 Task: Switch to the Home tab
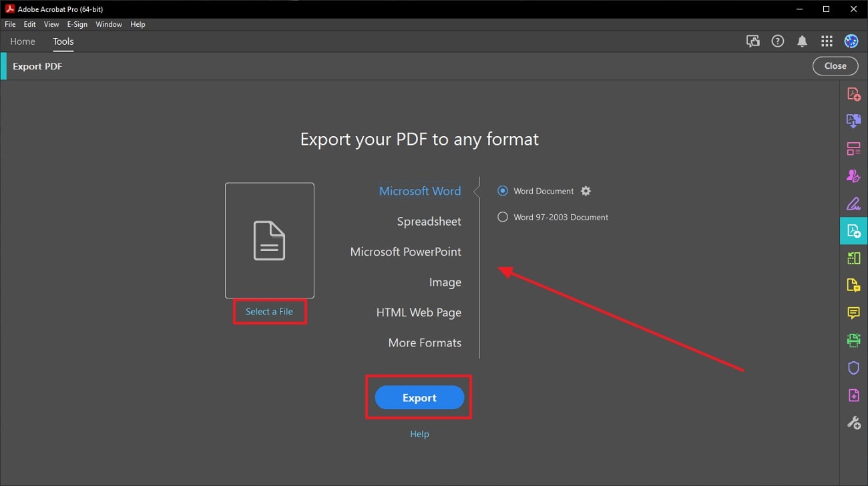coord(23,41)
